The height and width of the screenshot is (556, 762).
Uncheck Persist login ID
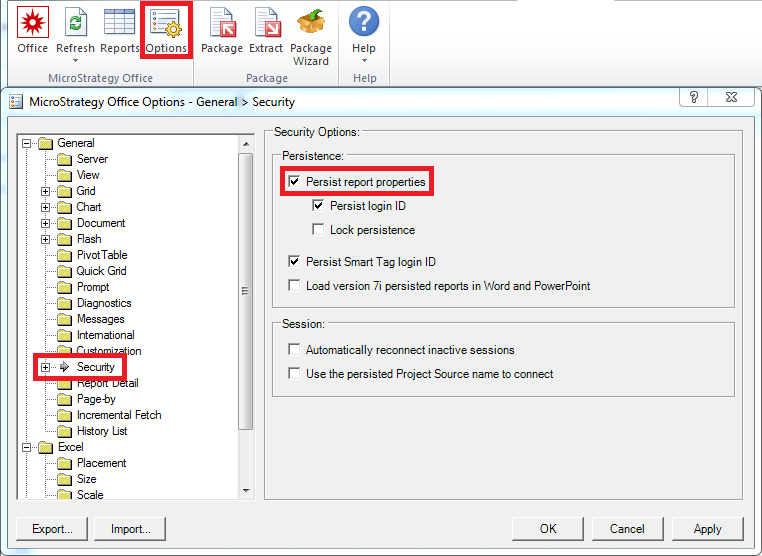pyautogui.click(x=318, y=206)
